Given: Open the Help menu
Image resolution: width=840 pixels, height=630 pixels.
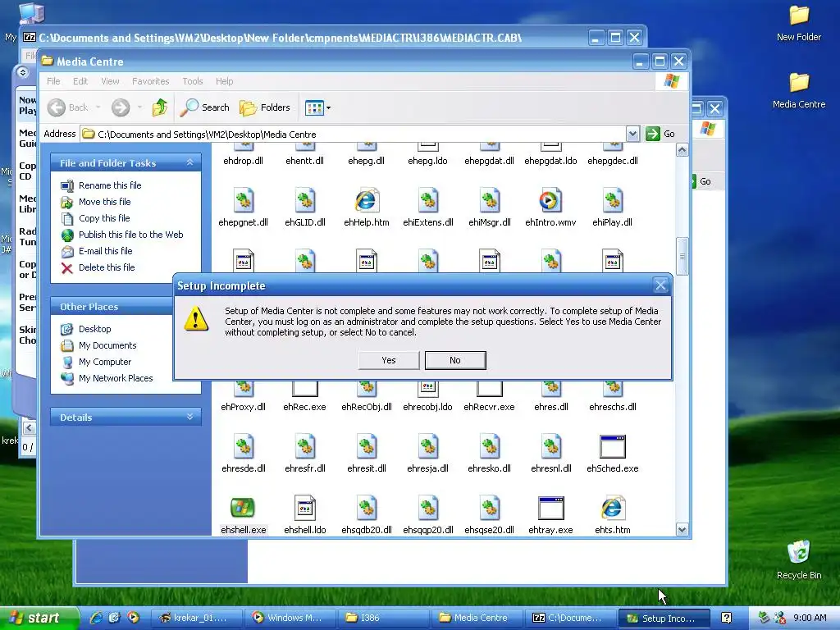Looking at the screenshot, I should point(225,81).
